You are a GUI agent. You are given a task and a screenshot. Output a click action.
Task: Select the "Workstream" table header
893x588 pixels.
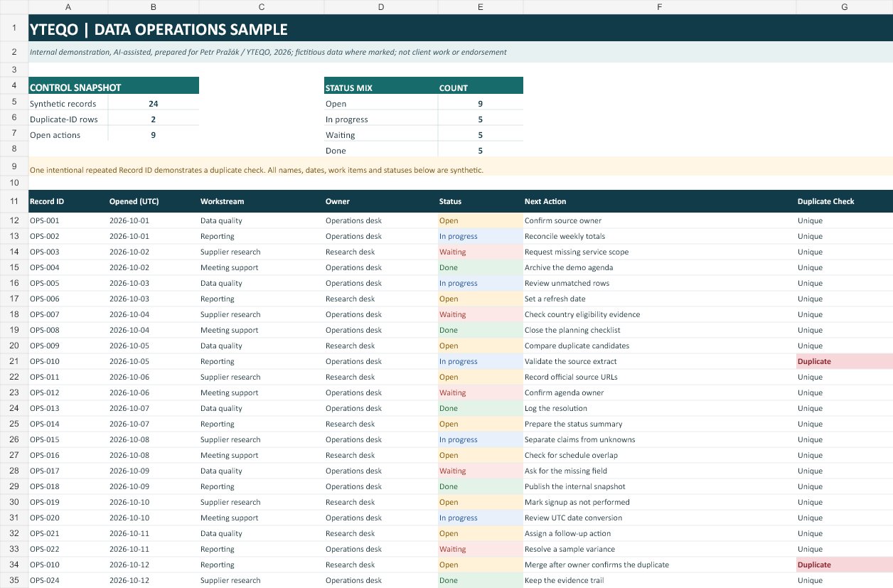(x=262, y=201)
